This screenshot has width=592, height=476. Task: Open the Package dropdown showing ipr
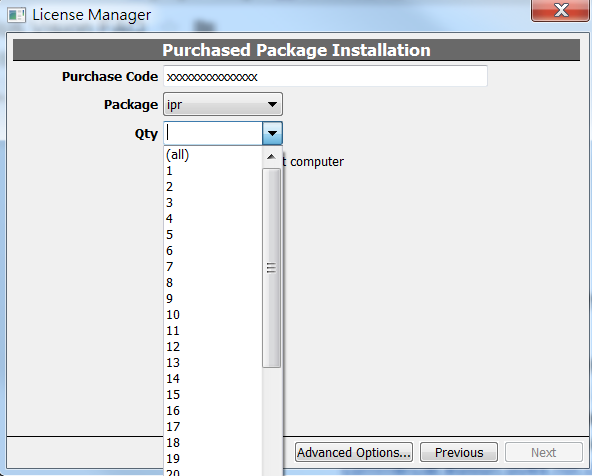tap(223, 104)
